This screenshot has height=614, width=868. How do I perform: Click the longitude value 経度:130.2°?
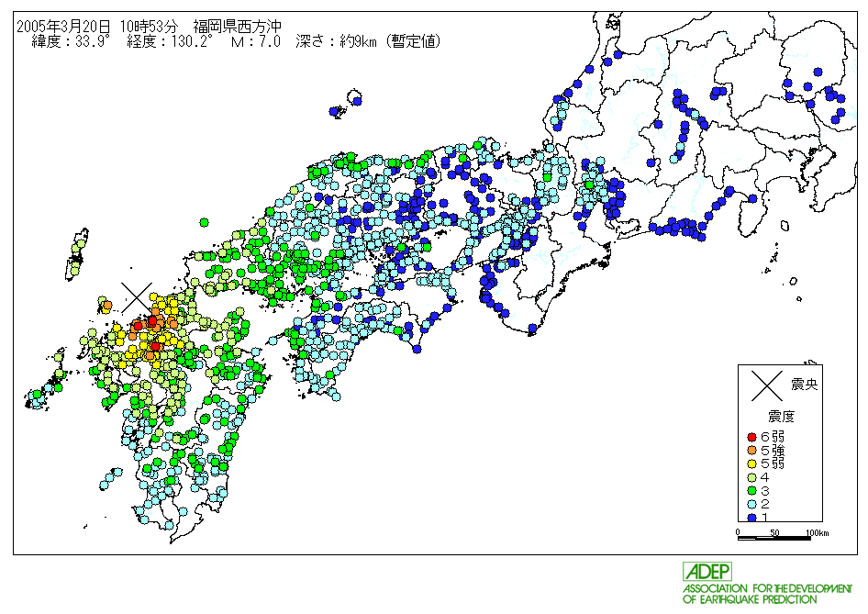tap(170, 41)
